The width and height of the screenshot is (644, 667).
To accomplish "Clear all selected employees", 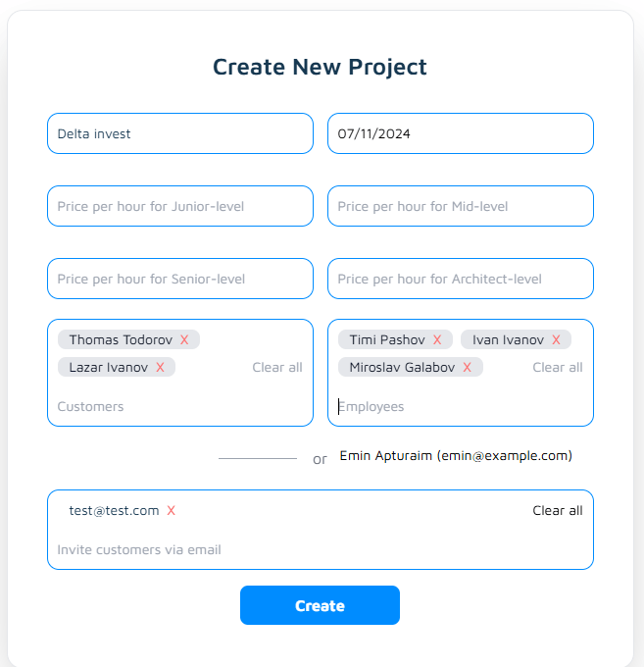I will (x=558, y=367).
